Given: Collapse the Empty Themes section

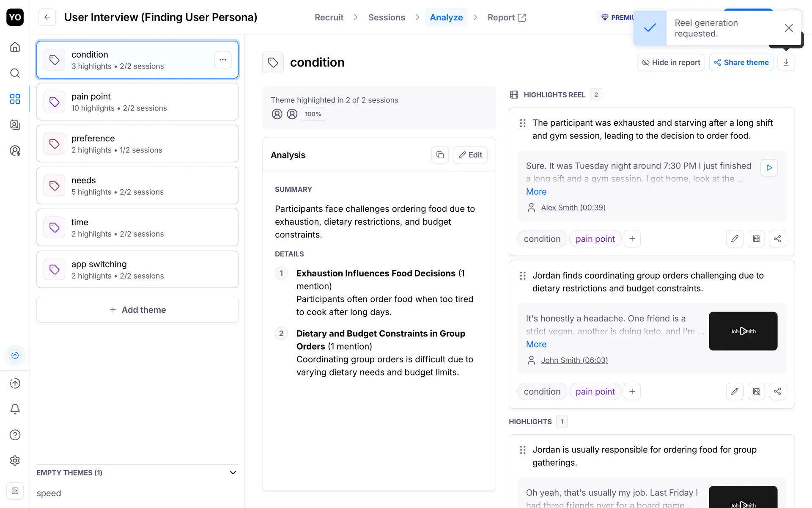Looking at the screenshot, I should (233, 472).
